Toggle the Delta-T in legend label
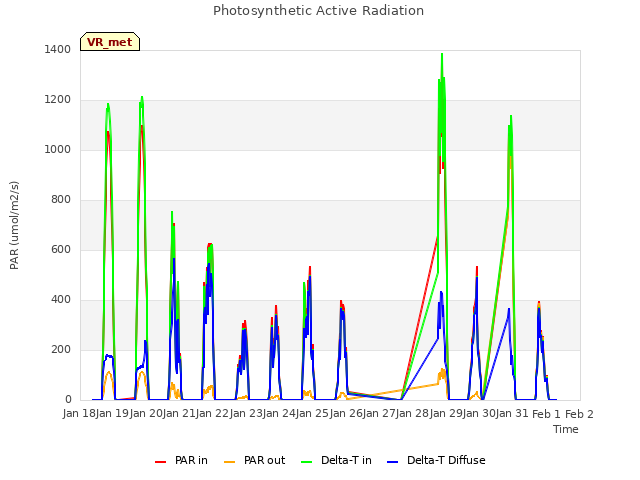 (346, 460)
